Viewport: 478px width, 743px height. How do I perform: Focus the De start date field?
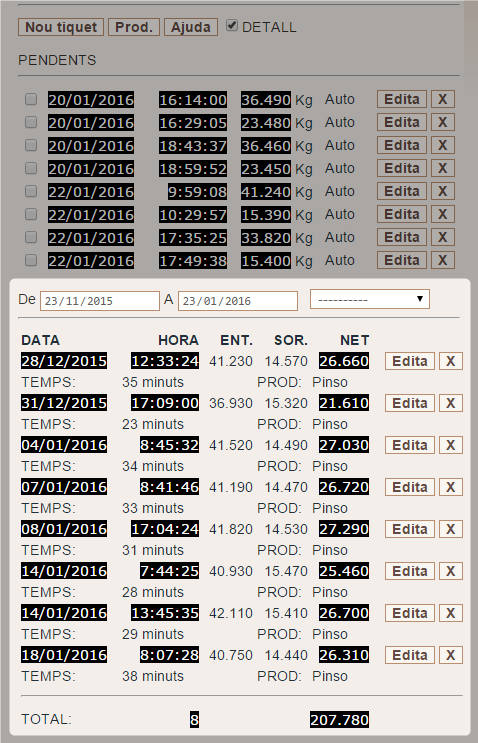click(x=99, y=301)
